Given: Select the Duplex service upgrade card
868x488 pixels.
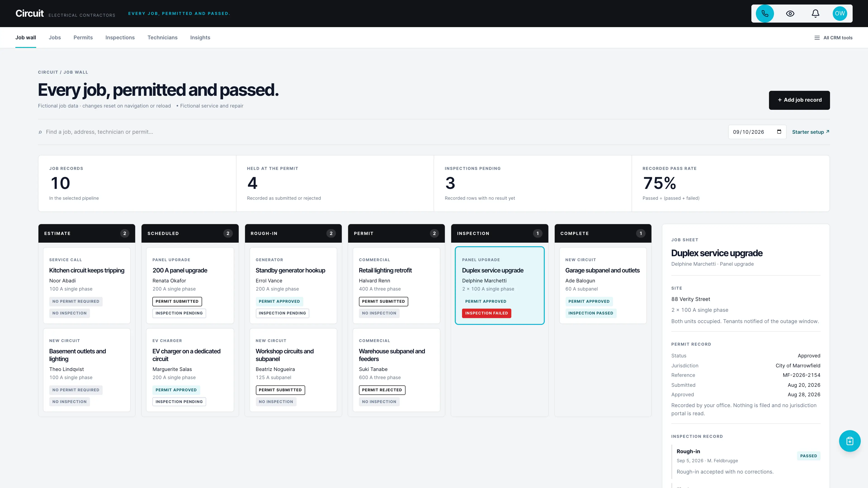Looking at the screenshot, I should pos(500,286).
